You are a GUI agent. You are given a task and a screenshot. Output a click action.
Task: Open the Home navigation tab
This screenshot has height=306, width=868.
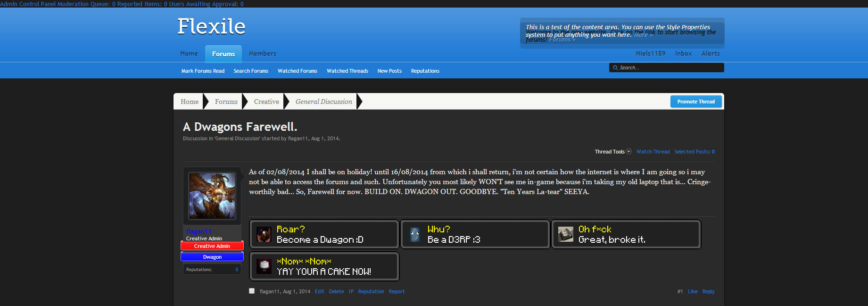tap(189, 53)
